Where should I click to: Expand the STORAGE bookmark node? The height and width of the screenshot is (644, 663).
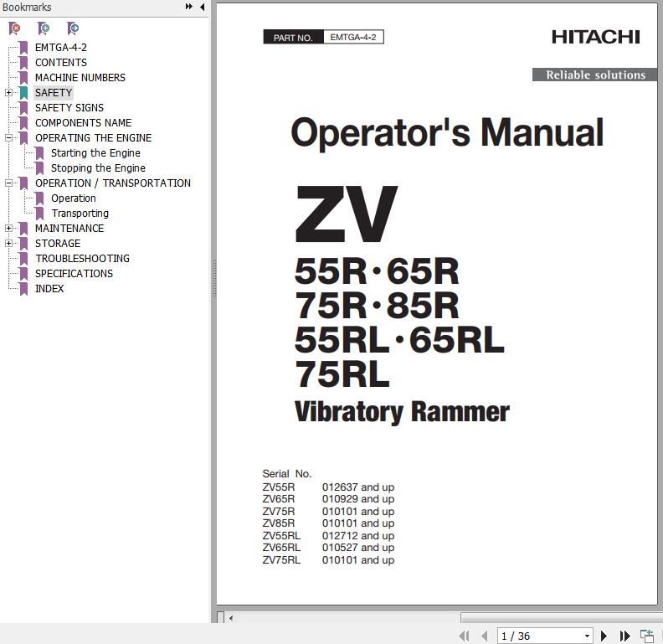pos(8,244)
